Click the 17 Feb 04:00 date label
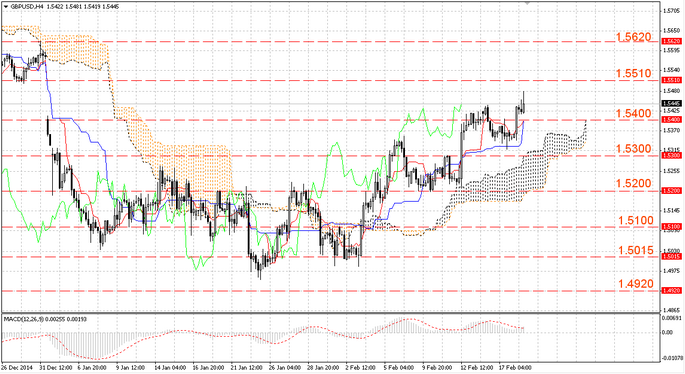 [515, 367]
